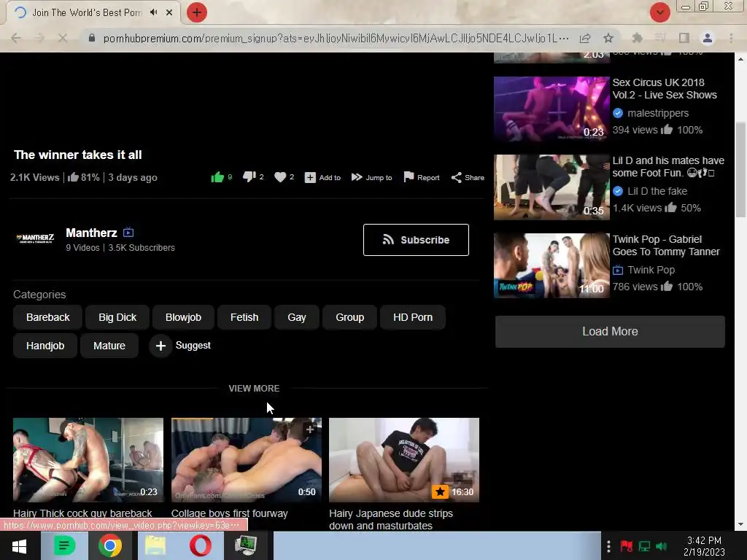This screenshot has height=560, width=747.
Task: Open the sidebar thumbnail with 11:00 duration
Action: (551, 265)
